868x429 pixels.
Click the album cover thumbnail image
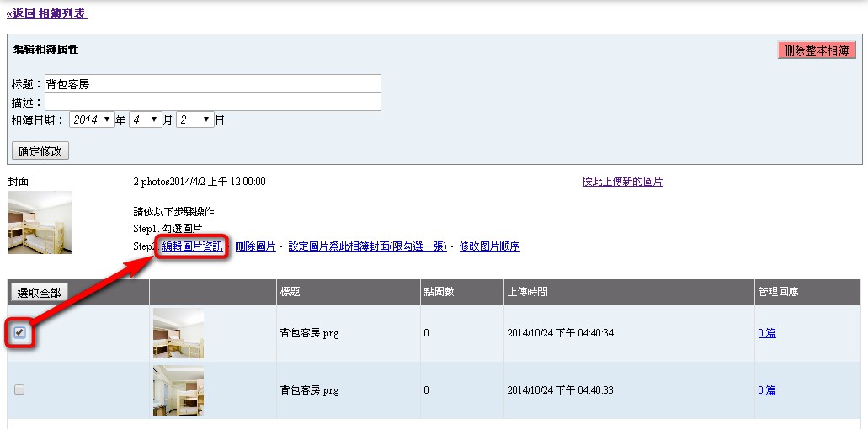tap(40, 222)
